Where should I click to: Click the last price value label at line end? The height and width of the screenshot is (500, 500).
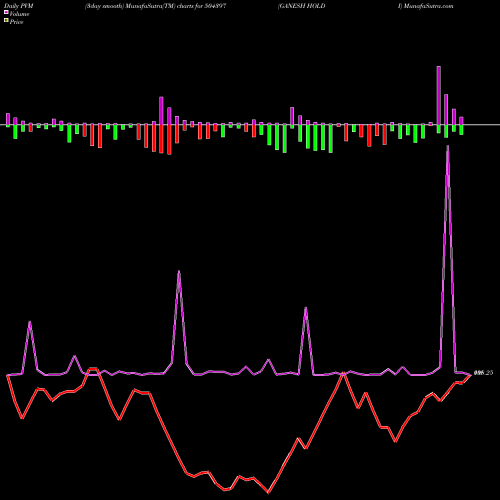point(483,373)
